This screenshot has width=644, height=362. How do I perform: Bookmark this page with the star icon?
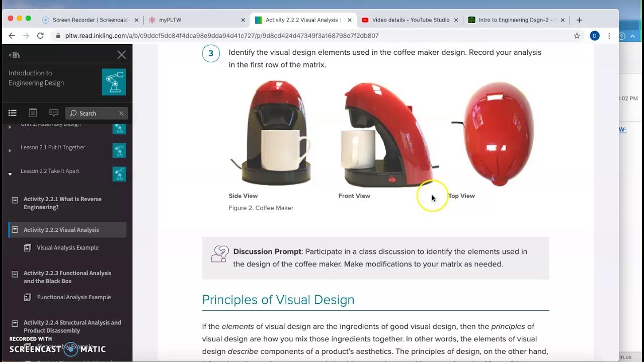(x=577, y=36)
